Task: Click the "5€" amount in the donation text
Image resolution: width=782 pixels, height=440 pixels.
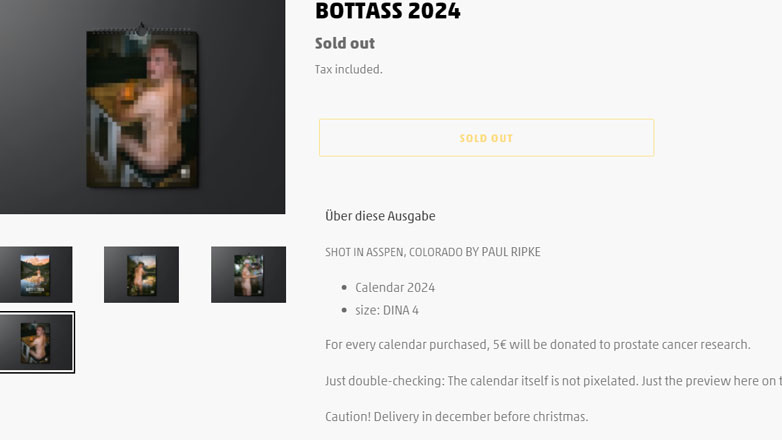Action: pyautogui.click(x=501, y=345)
